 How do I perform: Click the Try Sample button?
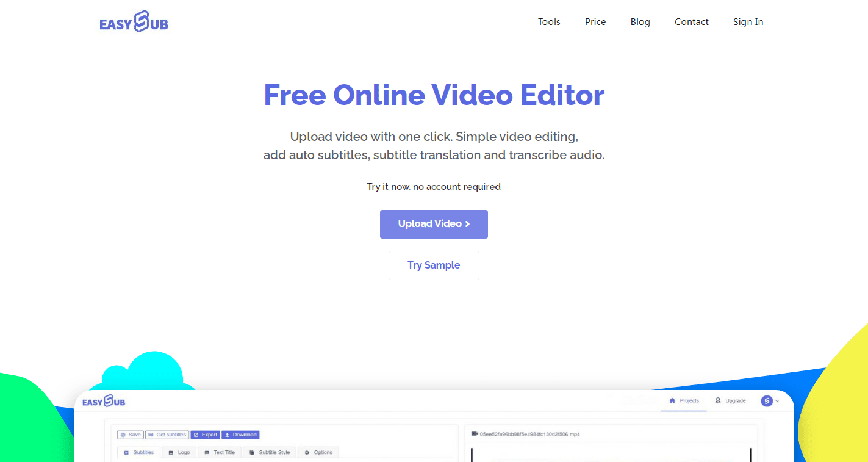434,265
